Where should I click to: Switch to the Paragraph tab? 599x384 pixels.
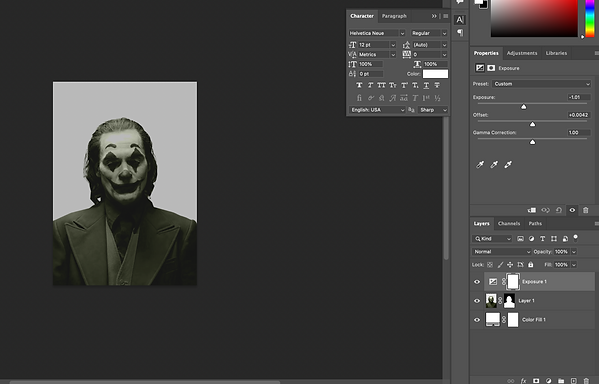point(394,16)
